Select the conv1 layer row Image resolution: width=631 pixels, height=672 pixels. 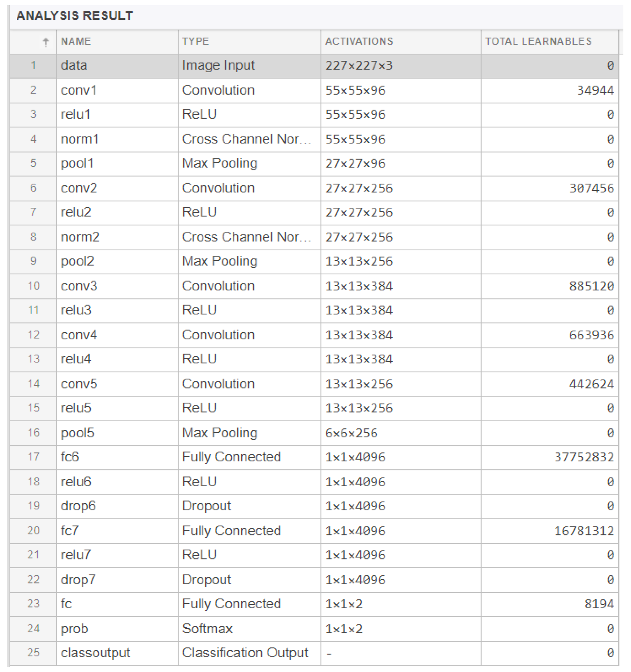click(x=79, y=90)
